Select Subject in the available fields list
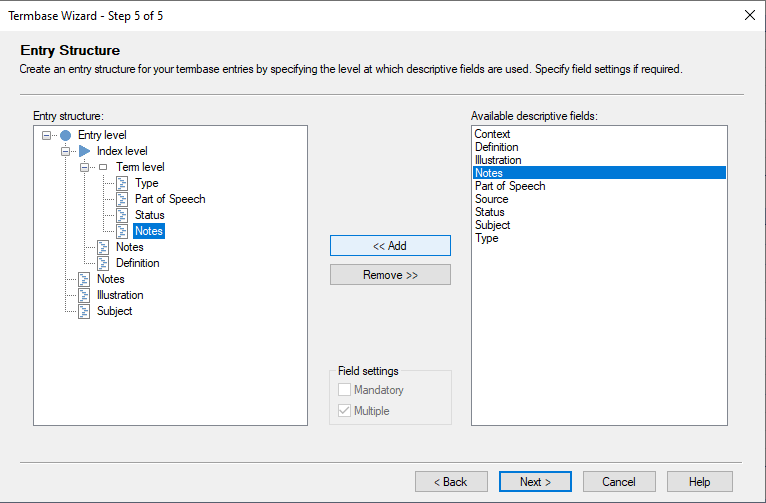 point(599,225)
